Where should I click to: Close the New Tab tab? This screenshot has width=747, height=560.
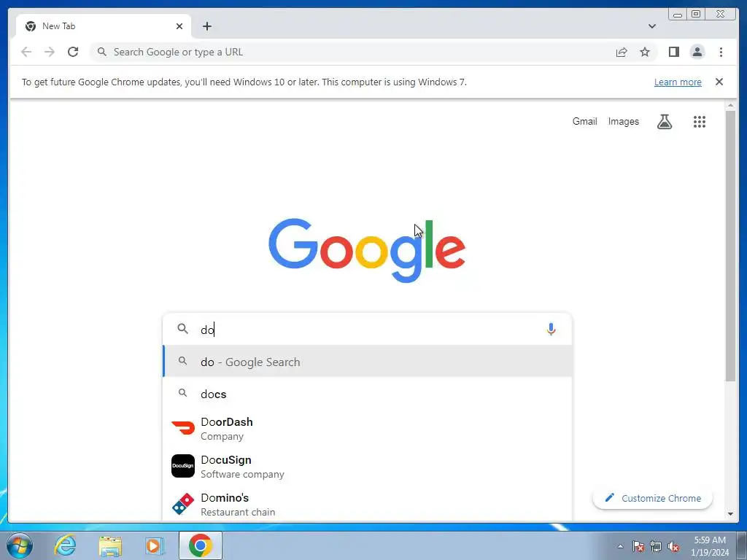[x=179, y=26]
